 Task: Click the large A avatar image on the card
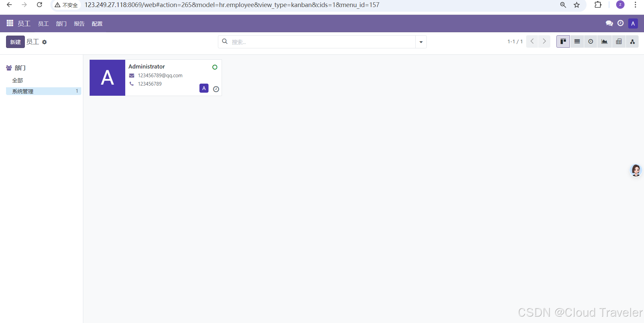(107, 78)
